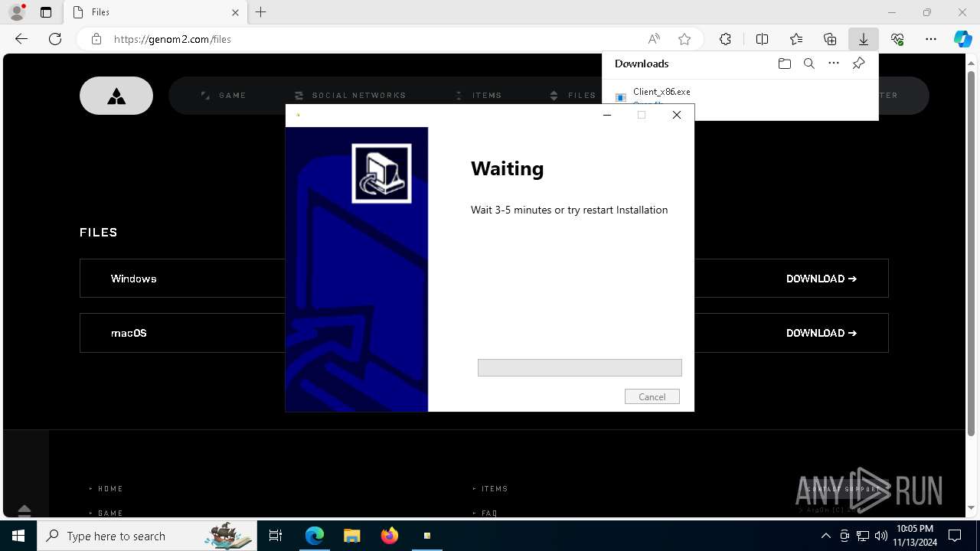980x551 pixels.
Task: Toggle the Downloads toolbar button
Action: coord(864,39)
